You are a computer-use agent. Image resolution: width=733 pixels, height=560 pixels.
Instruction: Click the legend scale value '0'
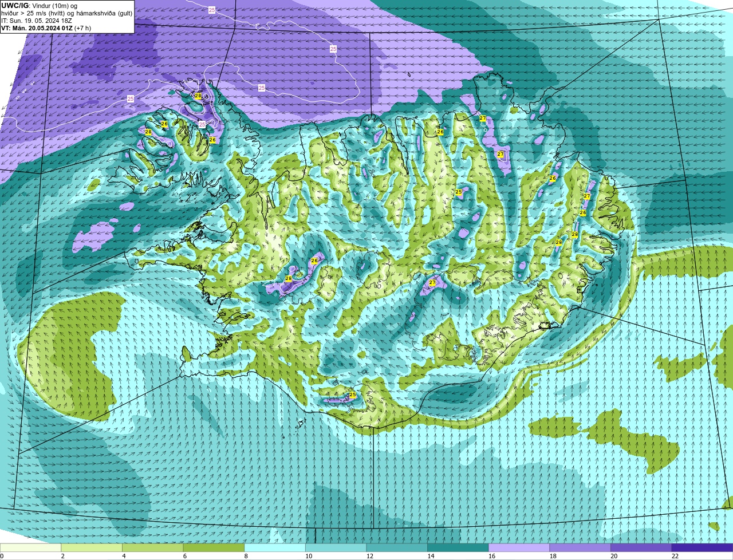[2, 556]
